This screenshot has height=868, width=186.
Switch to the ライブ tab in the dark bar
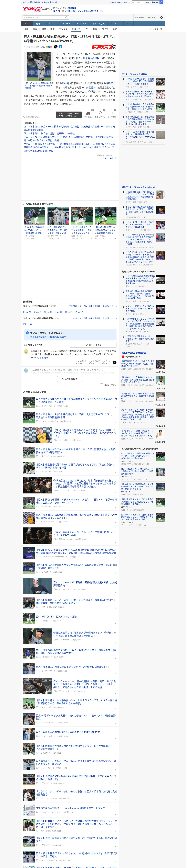coord(49,24)
